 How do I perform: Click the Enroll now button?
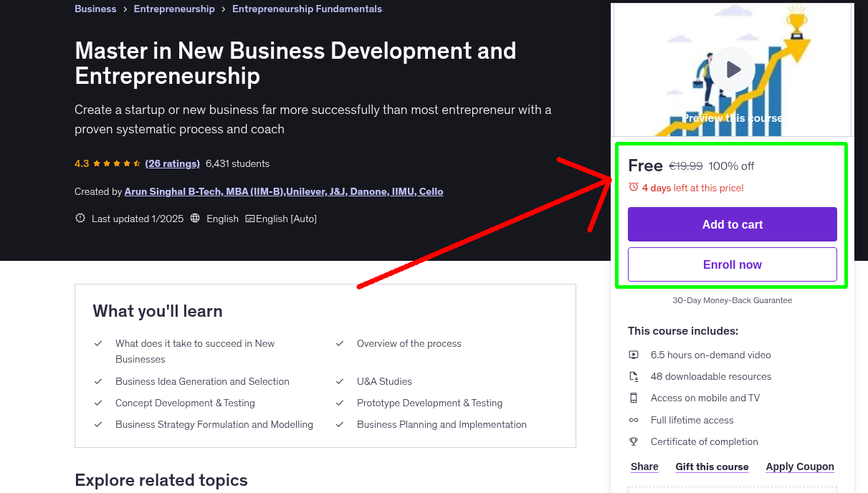point(732,264)
